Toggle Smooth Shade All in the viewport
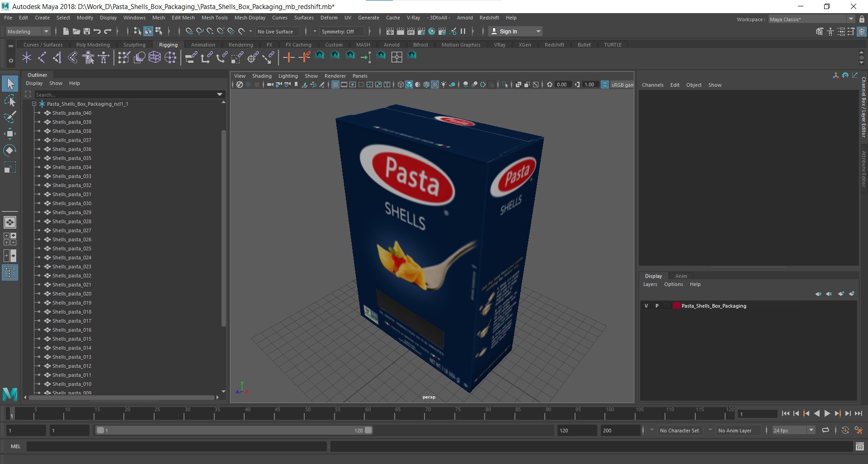 tap(409, 84)
